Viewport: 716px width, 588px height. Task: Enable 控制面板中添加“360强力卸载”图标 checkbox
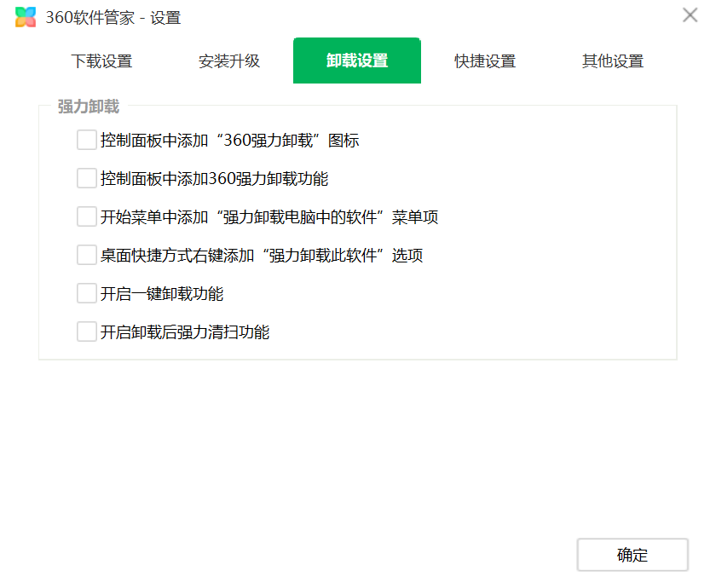[x=86, y=140]
